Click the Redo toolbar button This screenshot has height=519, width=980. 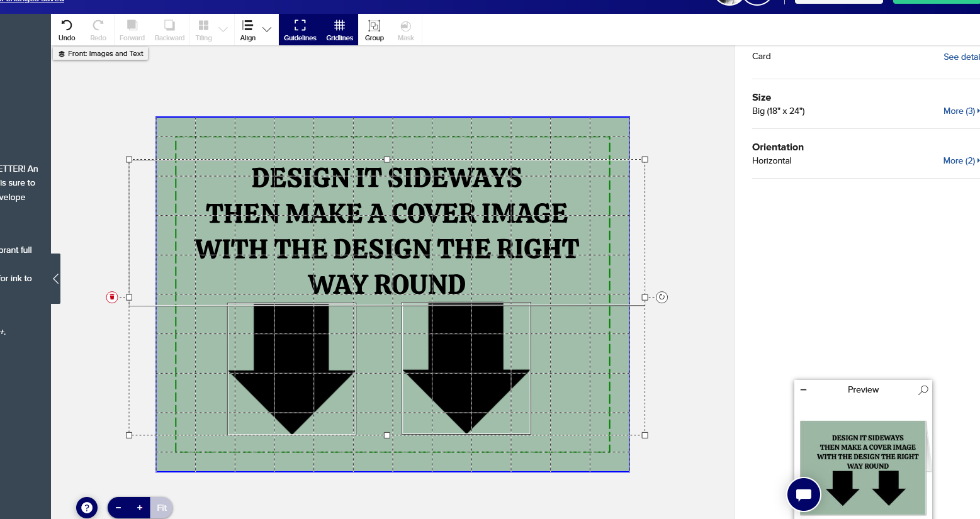(98, 30)
